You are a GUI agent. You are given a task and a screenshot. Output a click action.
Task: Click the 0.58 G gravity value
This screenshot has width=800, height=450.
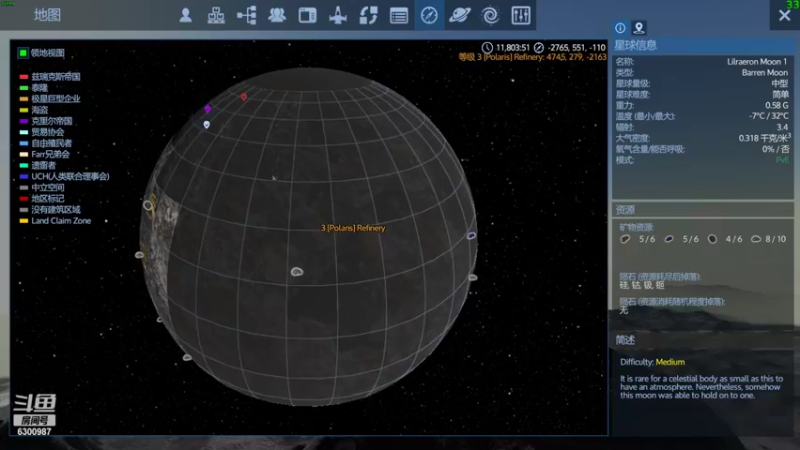776,106
